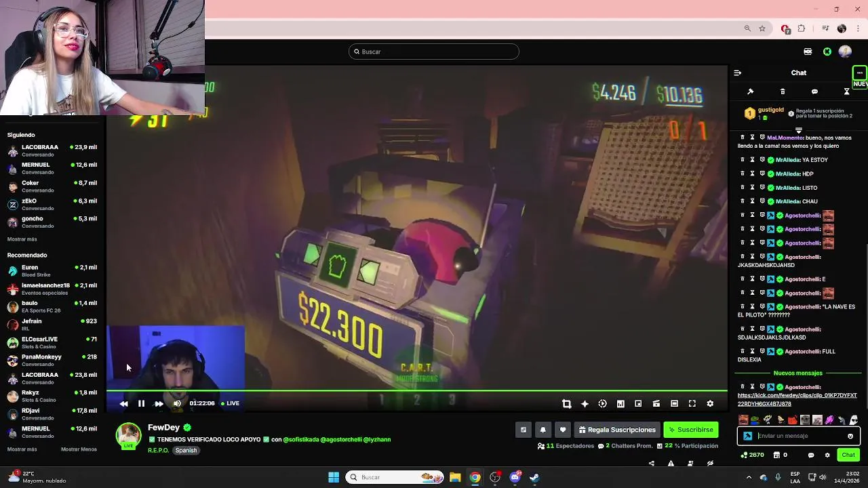The width and height of the screenshot is (868, 488).
Task: Open the user profile avatar menu
Action: (x=845, y=52)
